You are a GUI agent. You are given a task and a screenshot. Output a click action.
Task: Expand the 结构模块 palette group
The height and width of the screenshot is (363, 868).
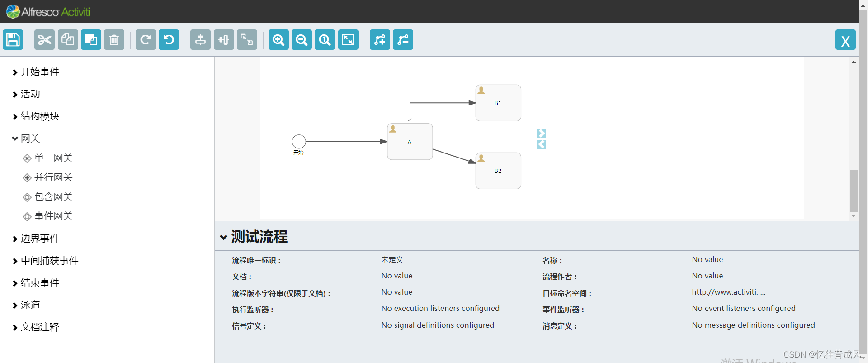pyautogui.click(x=36, y=116)
